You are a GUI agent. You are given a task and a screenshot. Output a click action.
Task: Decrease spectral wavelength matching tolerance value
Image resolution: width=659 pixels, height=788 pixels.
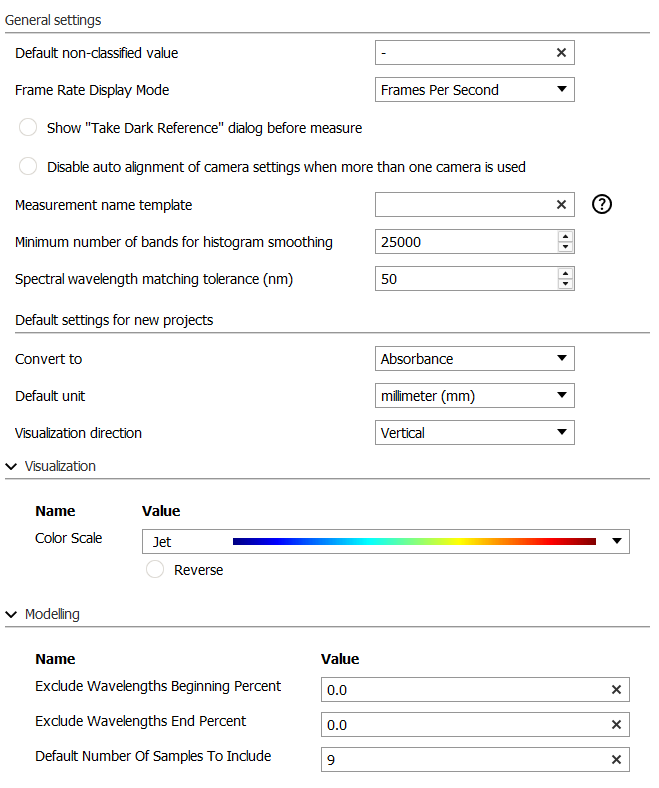tap(566, 285)
